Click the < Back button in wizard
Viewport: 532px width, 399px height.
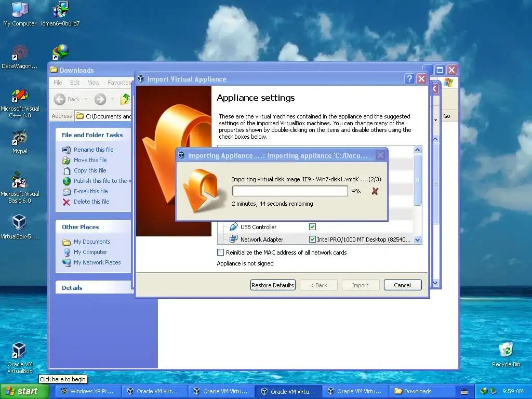[319, 285]
